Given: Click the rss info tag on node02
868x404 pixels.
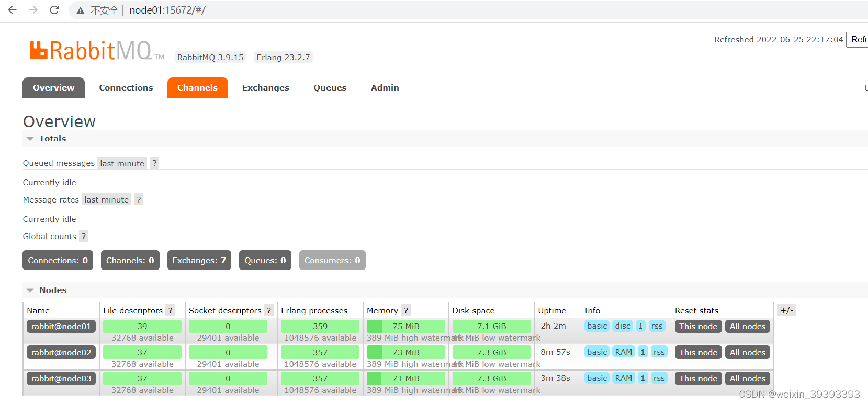Looking at the screenshot, I should [659, 352].
